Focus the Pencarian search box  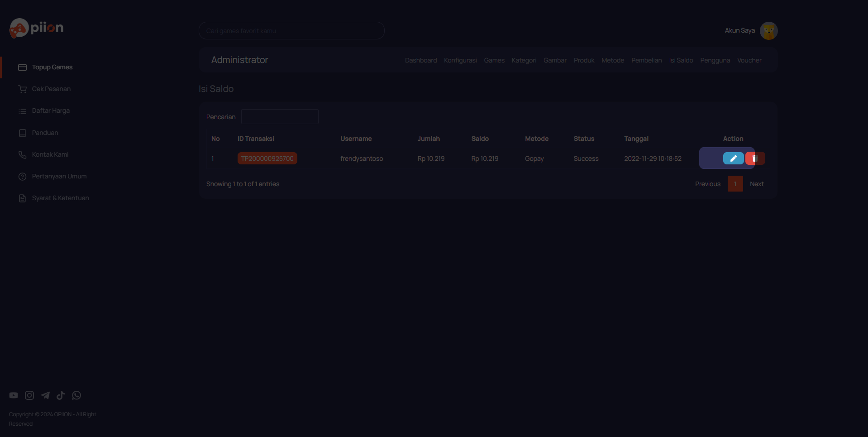coord(280,116)
